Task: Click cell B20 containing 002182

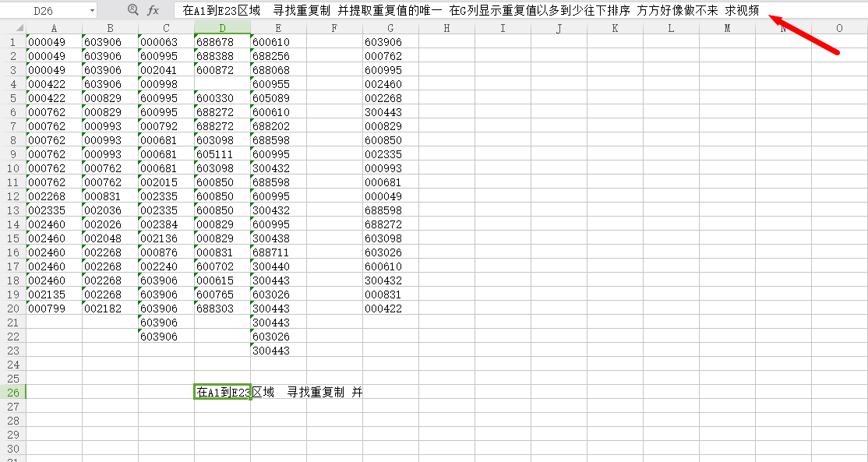Action: click(110, 309)
